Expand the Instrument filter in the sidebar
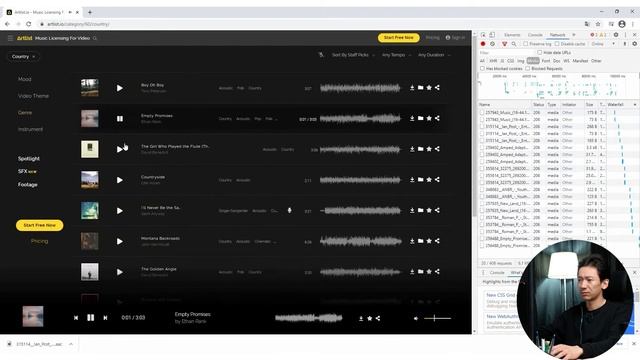This screenshot has width=640, height=360. coord(30,129)
